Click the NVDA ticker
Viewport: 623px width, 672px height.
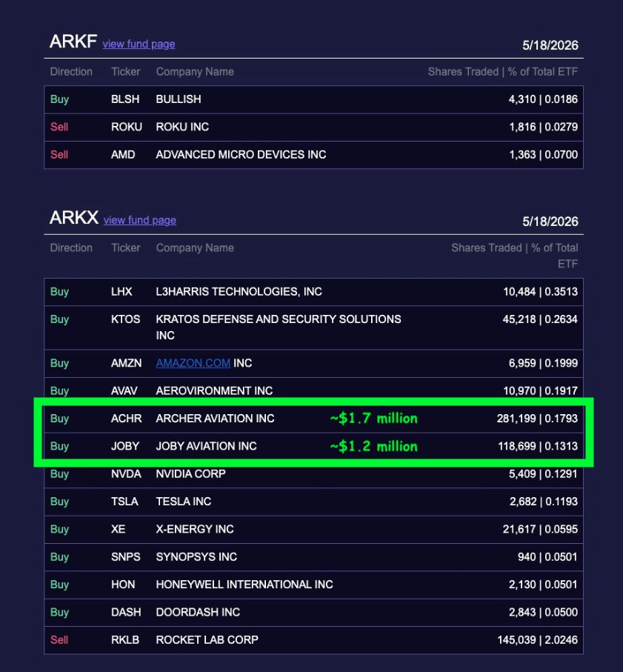126,474
